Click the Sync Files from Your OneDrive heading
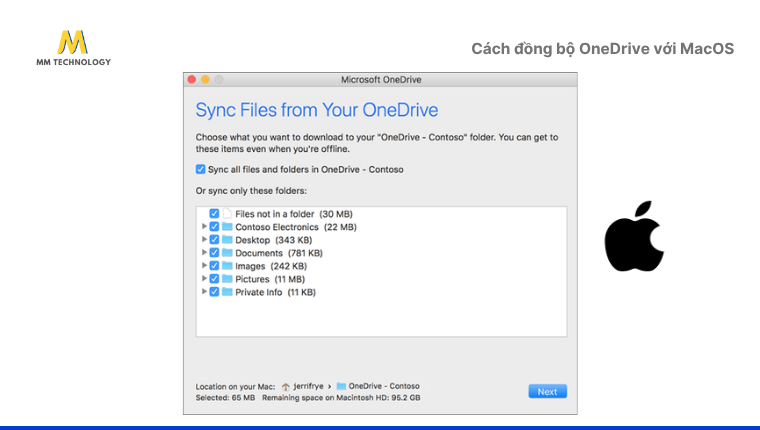Screen dimensions: 760x430 pyautogui.click(x=317, y=110)
